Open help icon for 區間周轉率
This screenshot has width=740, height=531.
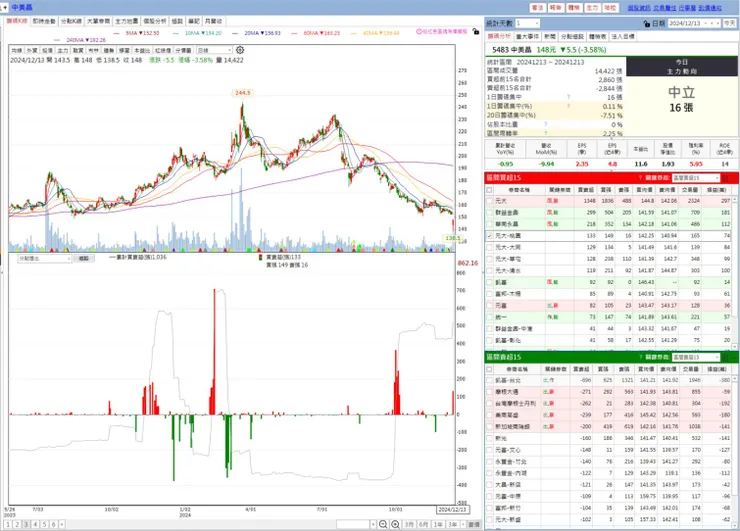[546, 134]
